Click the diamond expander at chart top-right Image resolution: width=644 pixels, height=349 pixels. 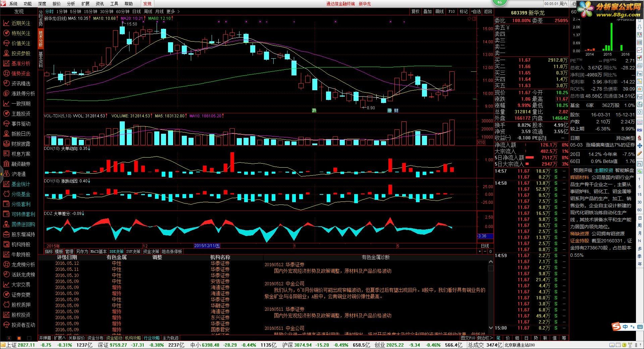click(469, 19)
